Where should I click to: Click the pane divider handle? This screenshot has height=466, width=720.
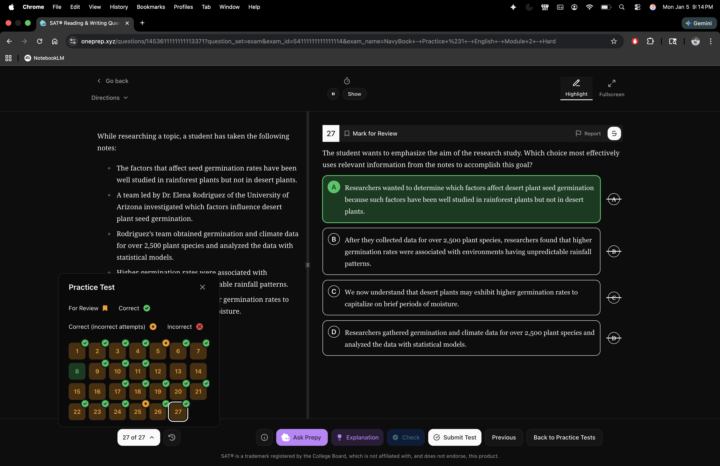coord(308,265)
